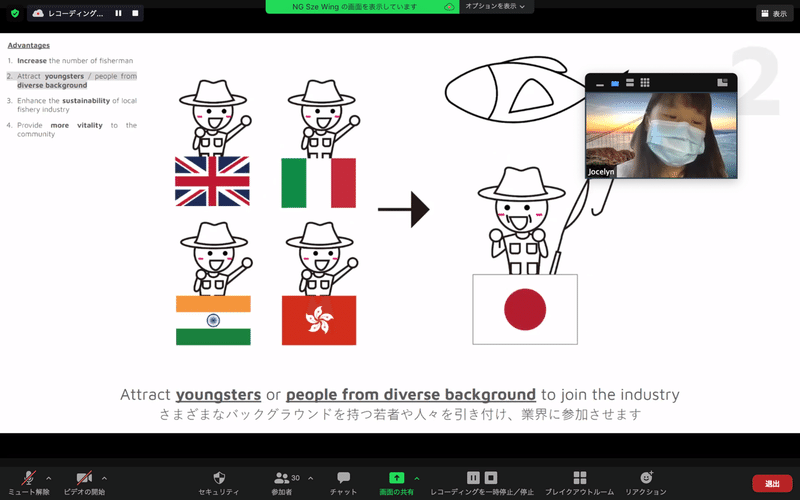The height and width of the screenshot is (500, 800).
Task: Select two-row strip view in video panel
Action: (630, 83)
